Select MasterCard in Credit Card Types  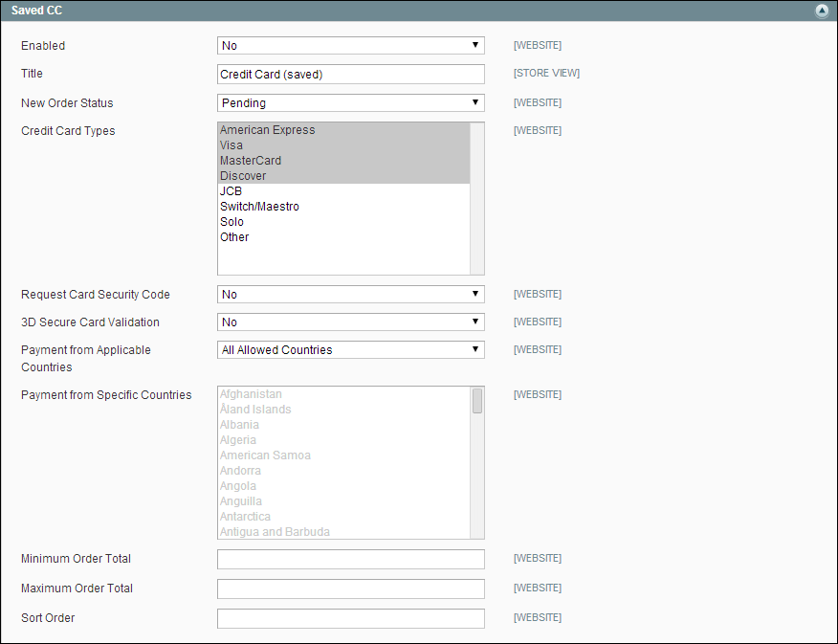[x=344, y=161]
